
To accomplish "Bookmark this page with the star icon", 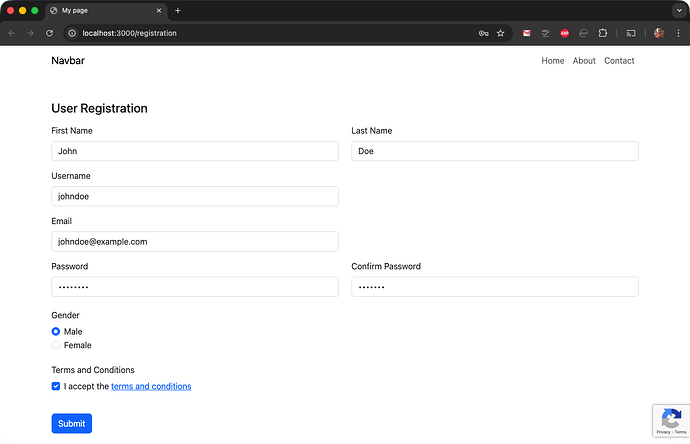I will (x=500, y=33).
